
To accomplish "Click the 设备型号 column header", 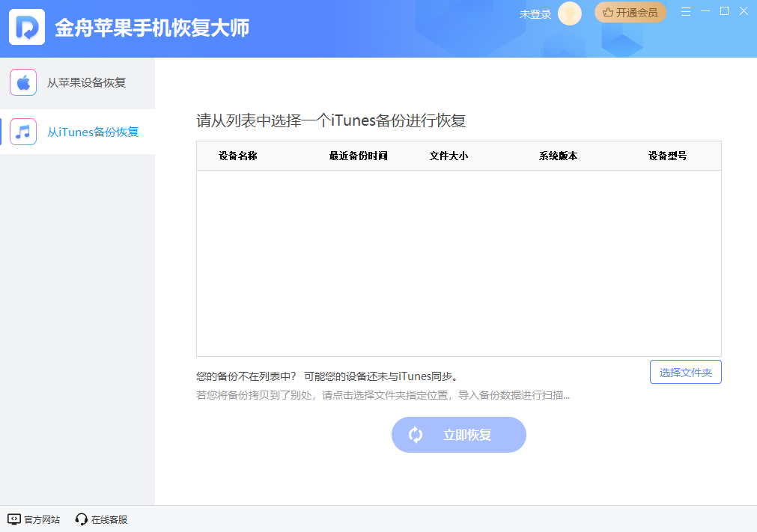I will tap(667, 156).
